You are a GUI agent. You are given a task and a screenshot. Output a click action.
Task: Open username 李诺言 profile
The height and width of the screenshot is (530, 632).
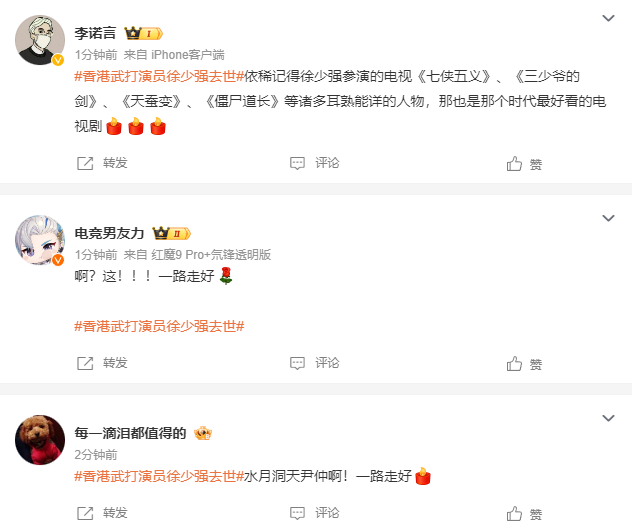(95, 33)
